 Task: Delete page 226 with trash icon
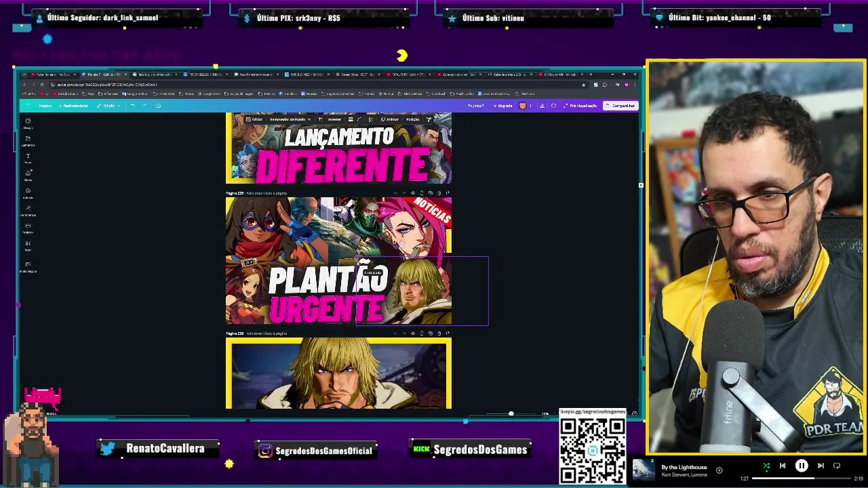coord(439,333)
